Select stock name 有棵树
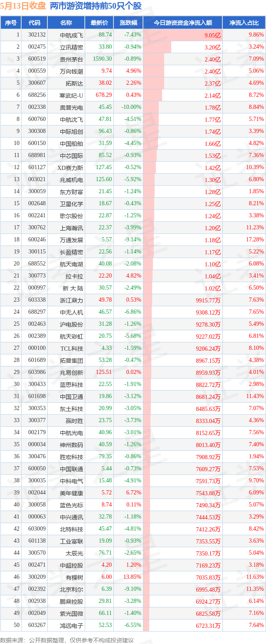The image size is (266, 644). pos(74,578)
